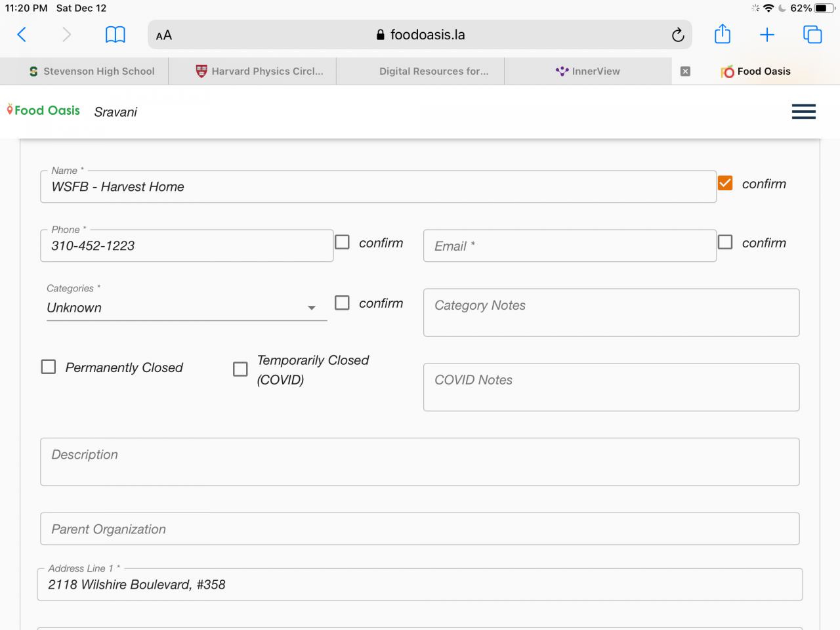840x630 pixels.
Task: Check the Email confirm checkbox
Action: (725, 242)
